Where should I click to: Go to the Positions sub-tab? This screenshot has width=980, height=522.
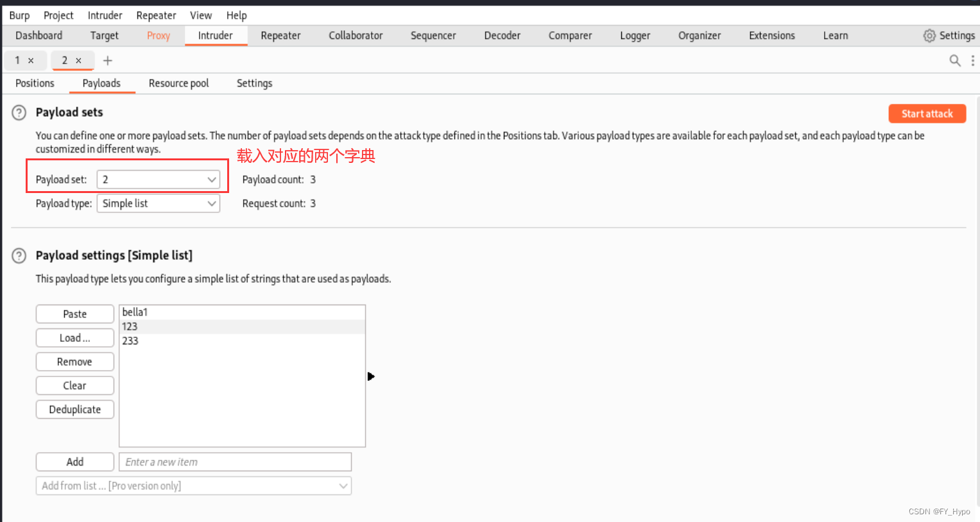pos(35,83)
